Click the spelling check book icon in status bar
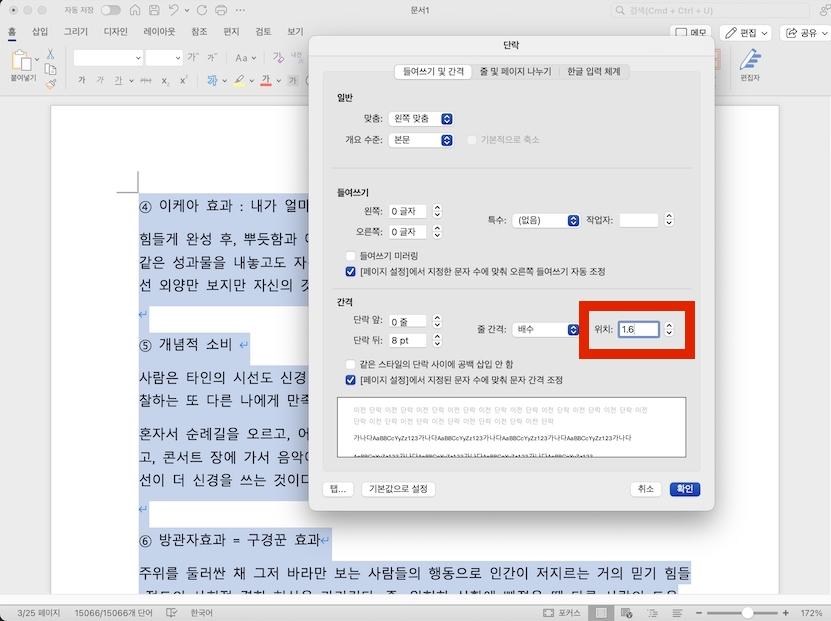The image size is (831, 621). 171,613
